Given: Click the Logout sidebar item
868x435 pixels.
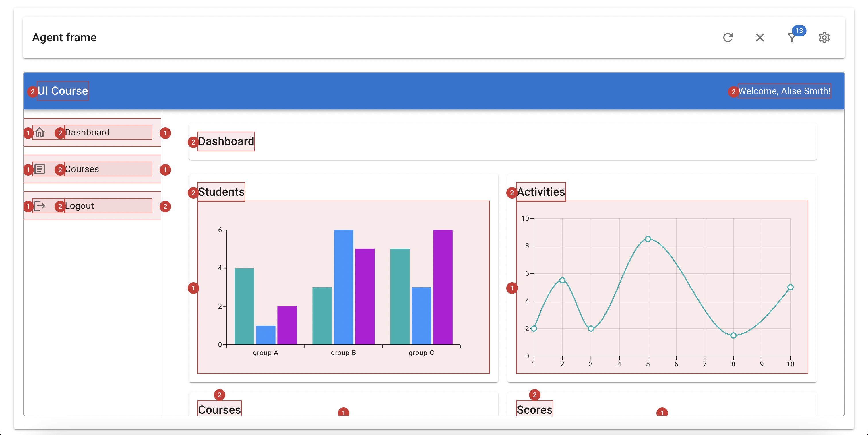Looking at the screenshot, I should click(x=79, y=206).
